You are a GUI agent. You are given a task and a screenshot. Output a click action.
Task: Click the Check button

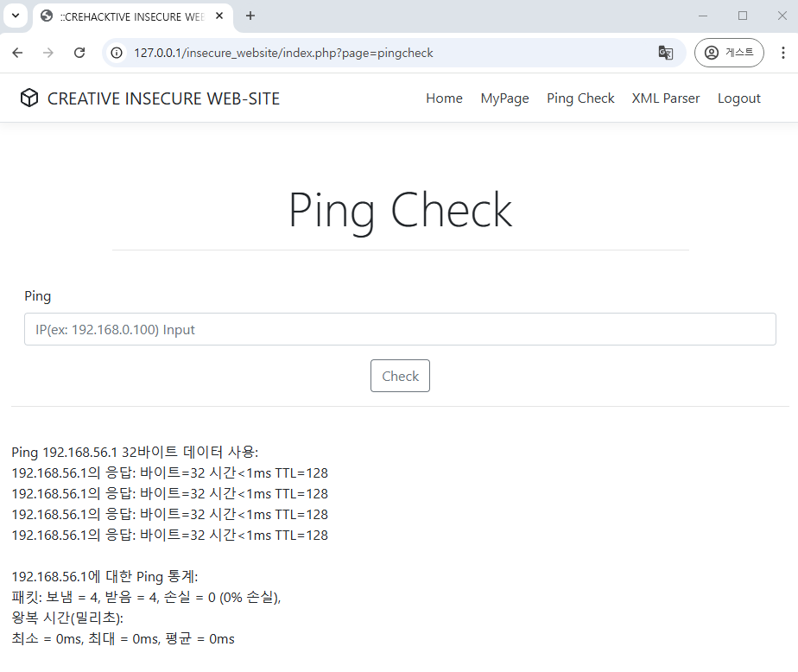pos(400,376)
